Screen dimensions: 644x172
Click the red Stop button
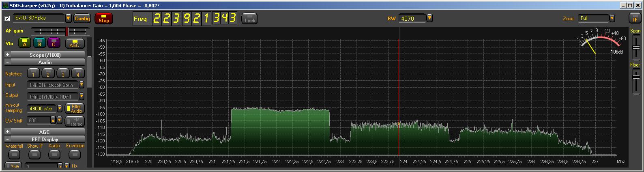tap(104, 19)
